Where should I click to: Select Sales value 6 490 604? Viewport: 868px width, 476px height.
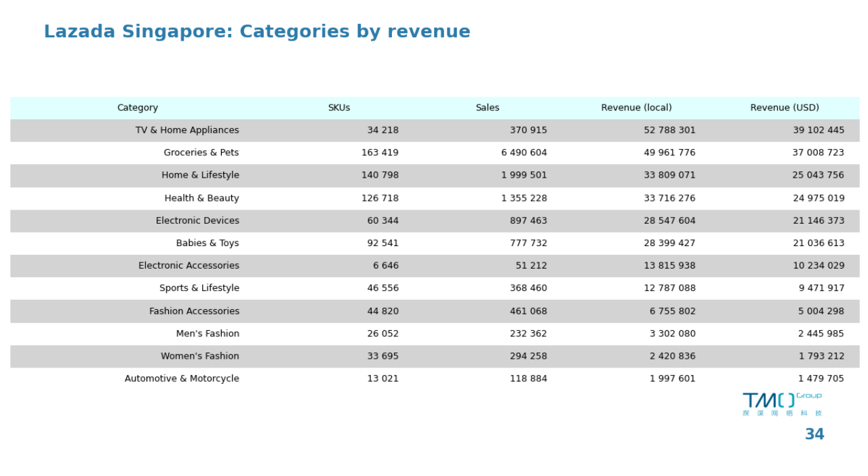point(524,153)
